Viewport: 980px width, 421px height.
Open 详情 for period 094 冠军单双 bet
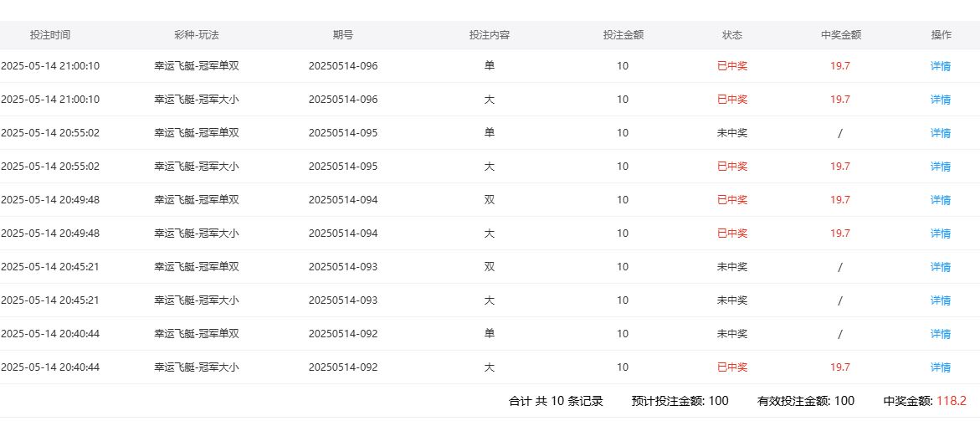940,200
